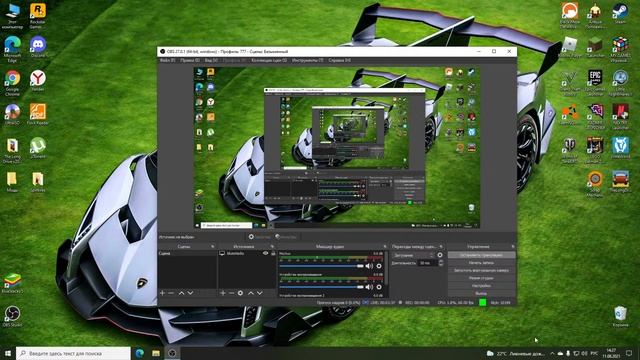Open the Windows Start menu

[x=8, y=353]
